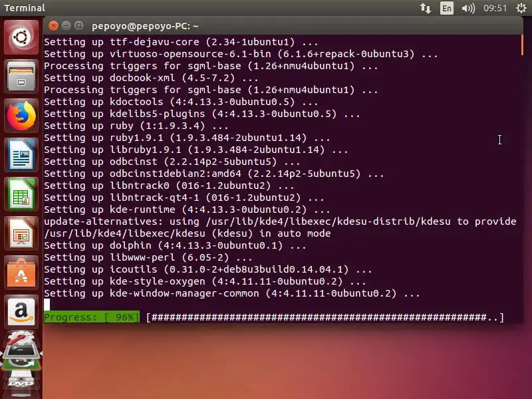
Task: Click the line 'Setting up odbcinst1debian2:amd64'
Action: coord(213,174)
